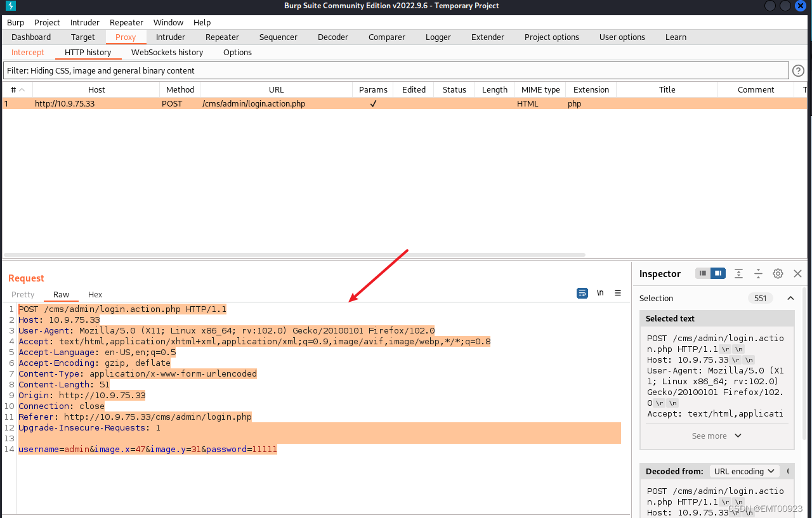Open the Intruder menu
The width and height of the screenshot is (812, 518).
coord(85,22)
